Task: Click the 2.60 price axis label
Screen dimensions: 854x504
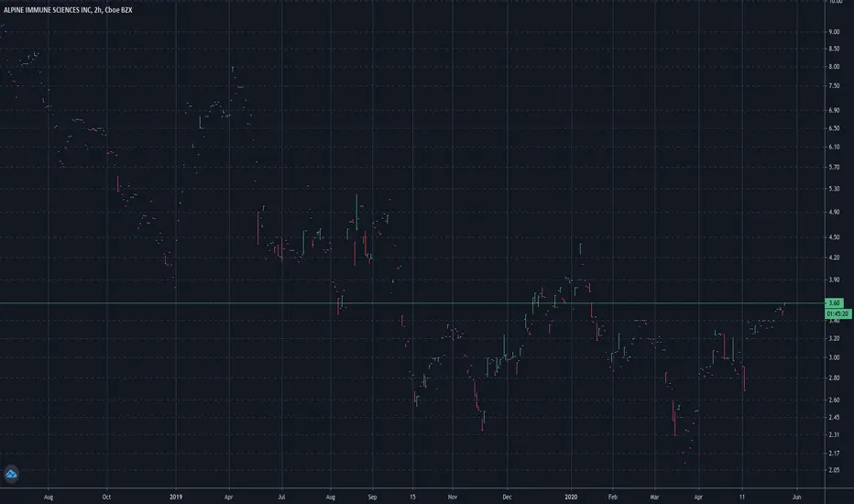Action: point(834,400)
